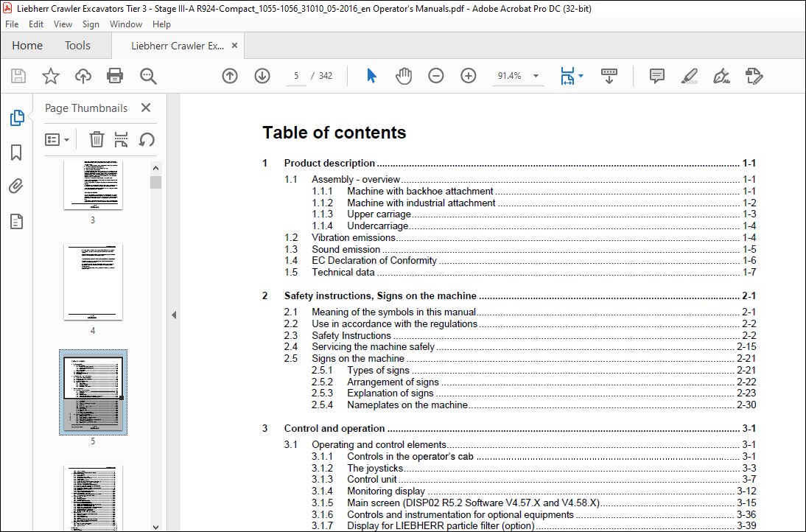Select the arrow selection tool
This screenshot has height=532, width=806.
[x=371, y=76]
